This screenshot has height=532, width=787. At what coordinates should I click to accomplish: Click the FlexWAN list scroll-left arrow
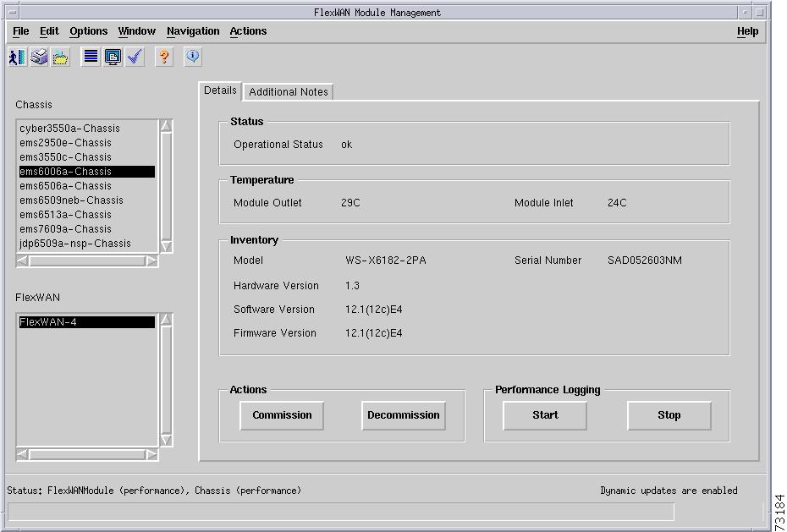23,454
